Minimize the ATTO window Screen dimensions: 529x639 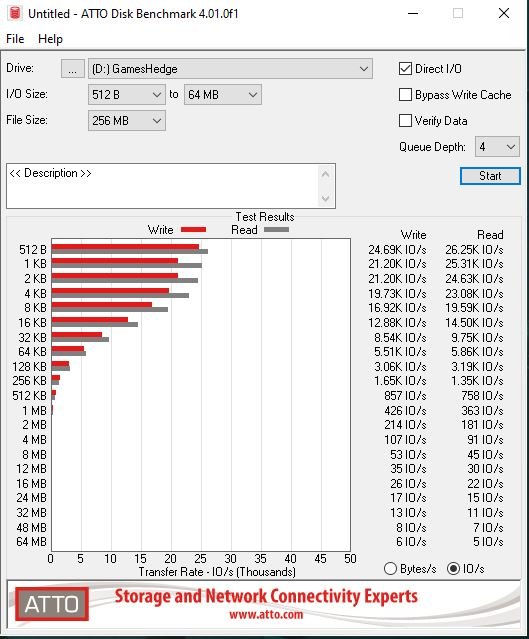(413, 13)
